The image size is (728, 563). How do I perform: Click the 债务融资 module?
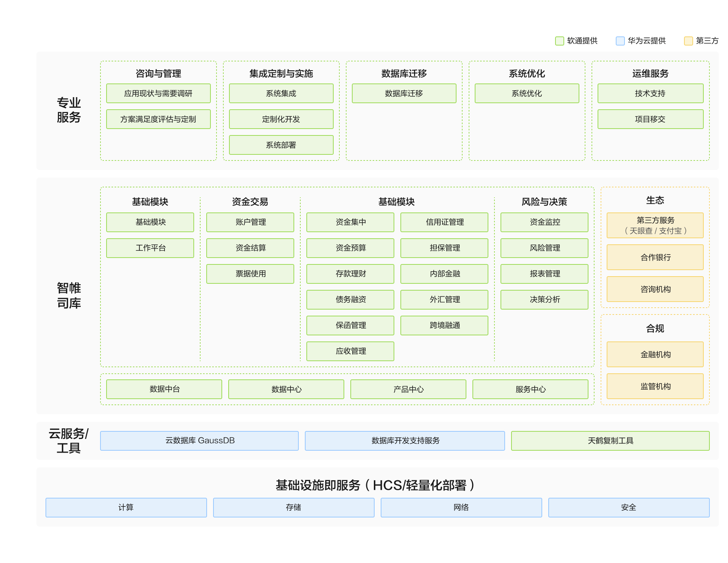350,300
